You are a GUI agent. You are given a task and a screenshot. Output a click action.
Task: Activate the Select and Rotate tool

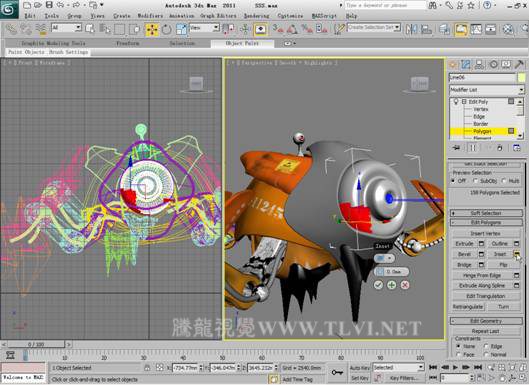coord(167,30)
